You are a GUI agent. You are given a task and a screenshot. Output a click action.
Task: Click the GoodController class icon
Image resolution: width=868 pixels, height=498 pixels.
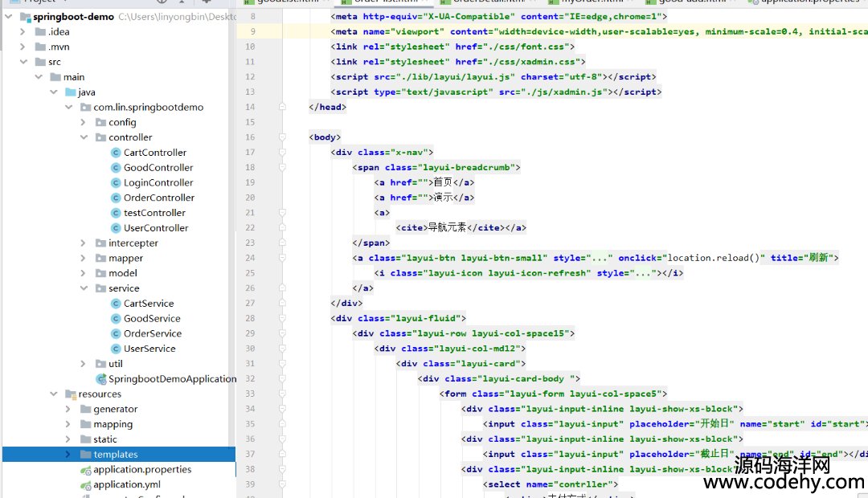coord(116,168)
